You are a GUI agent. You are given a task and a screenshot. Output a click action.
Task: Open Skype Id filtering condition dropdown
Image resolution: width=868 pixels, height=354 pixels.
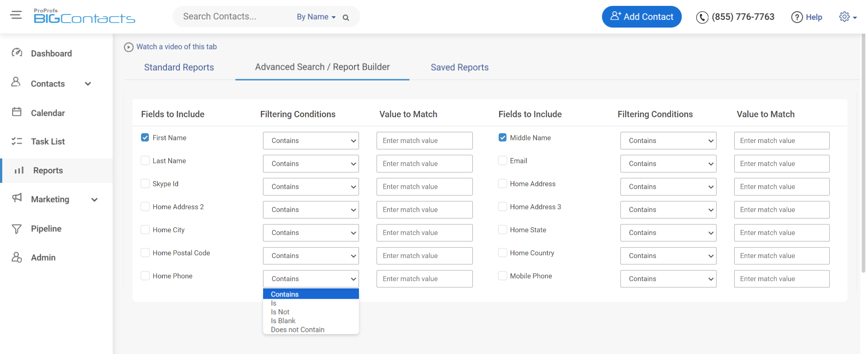pyautogui.click(x=311, y=187)
